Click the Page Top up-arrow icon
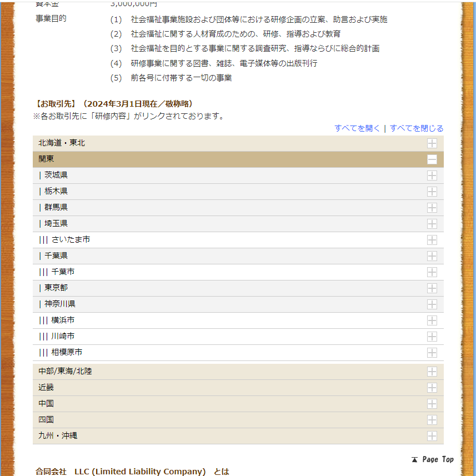This screenshot has height=476, width=476. point(414,459)
